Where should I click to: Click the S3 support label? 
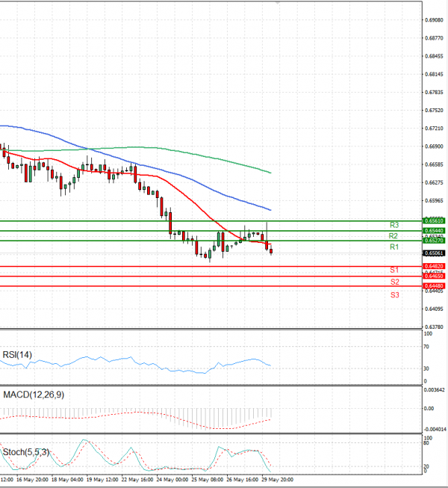[x=393, y=296]
